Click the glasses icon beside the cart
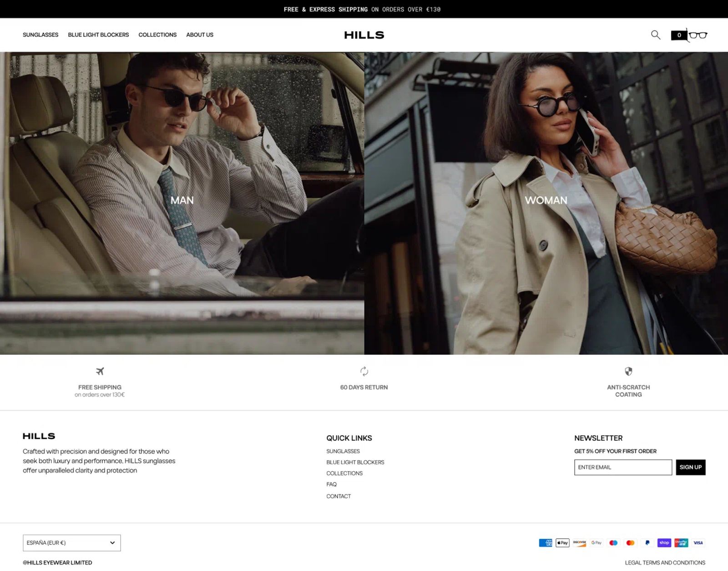 [x=698, y=35]
